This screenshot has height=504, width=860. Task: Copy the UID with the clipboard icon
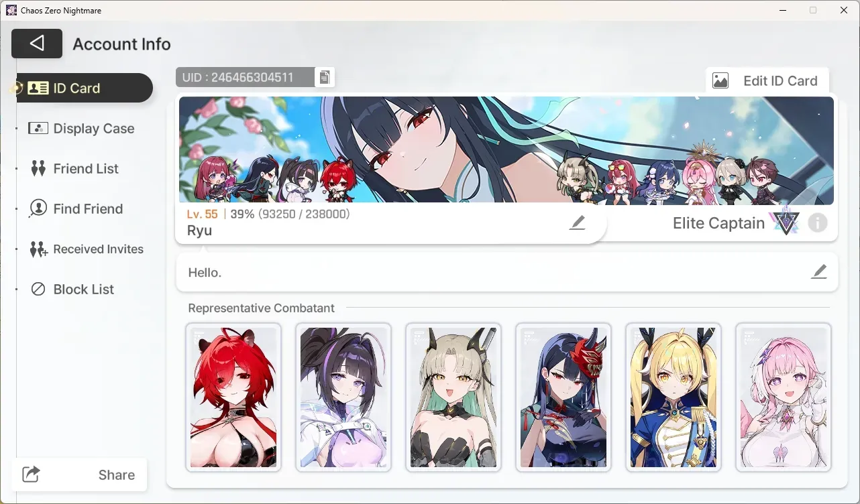click(325, 77)
